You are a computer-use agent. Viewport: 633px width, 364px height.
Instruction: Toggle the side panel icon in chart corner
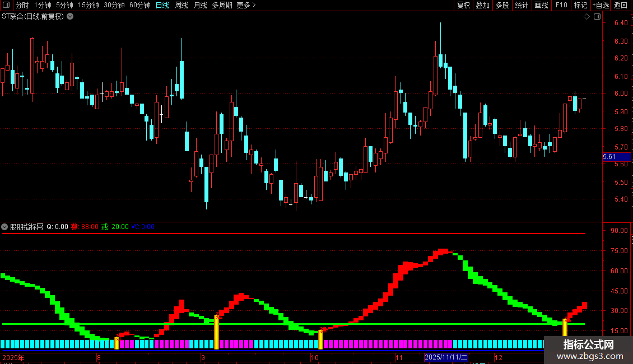(597, 17)
